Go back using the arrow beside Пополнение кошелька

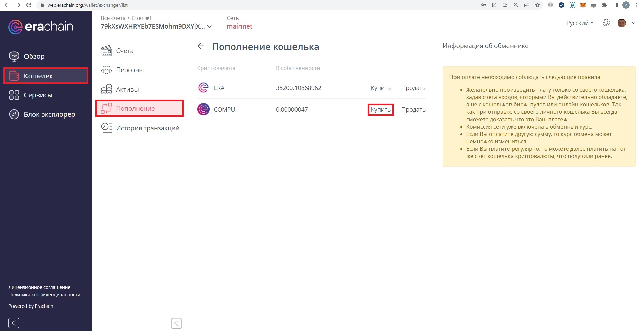(x=201, y=46)
